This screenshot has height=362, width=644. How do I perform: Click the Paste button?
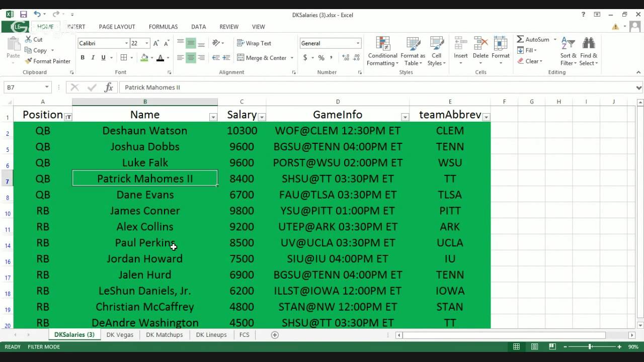[x=13, y=49]
